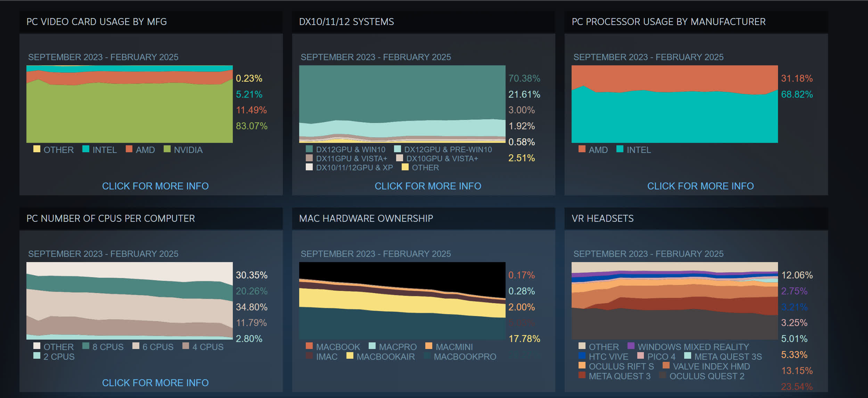Click the INTEL processor legend swatch
The image size is (868, 398).
point(620,149)
